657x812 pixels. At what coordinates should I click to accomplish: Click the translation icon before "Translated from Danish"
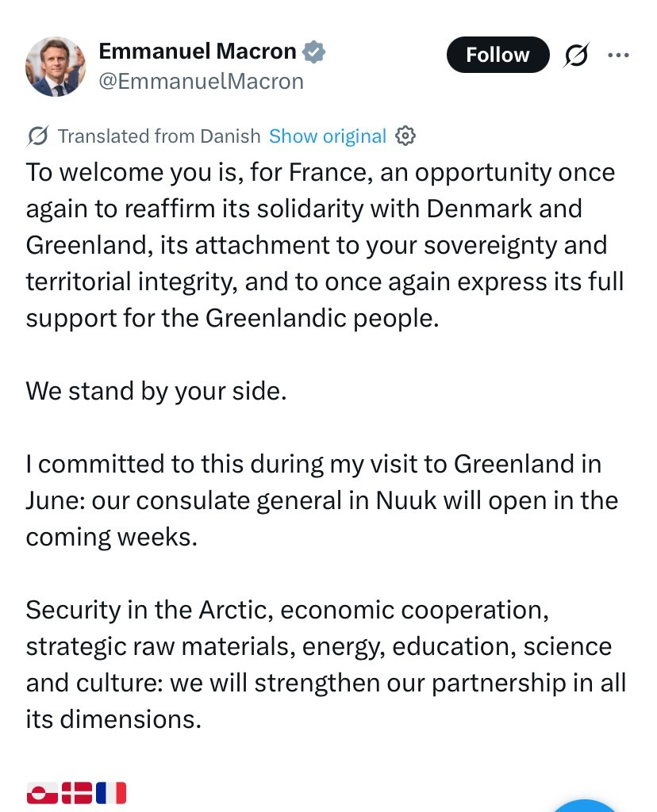click(37, 136)
